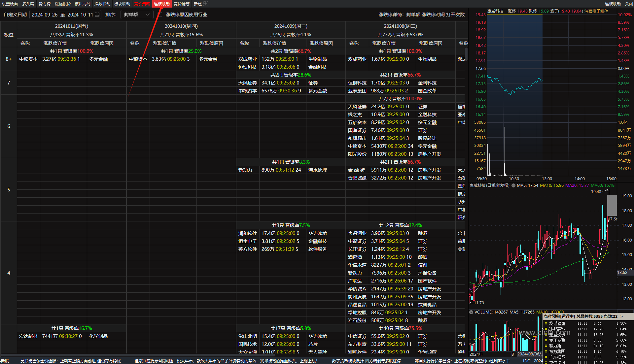Select the 势力榜 tab

point(45,4)
